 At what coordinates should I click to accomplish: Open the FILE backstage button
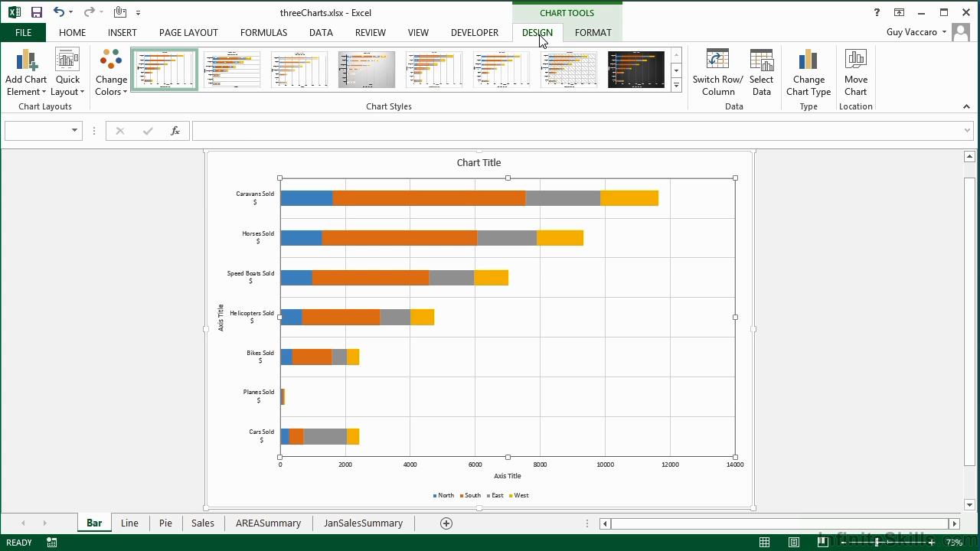(x=23, y=33)
